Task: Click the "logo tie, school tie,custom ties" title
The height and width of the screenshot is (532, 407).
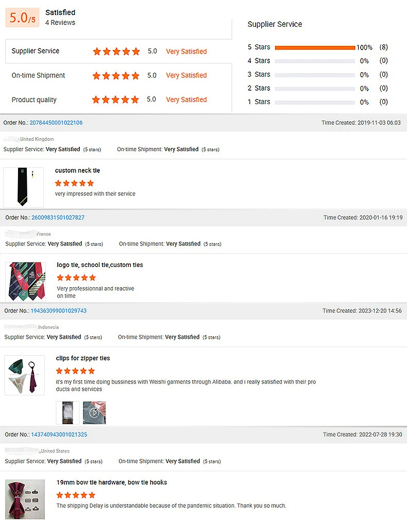Action: 100,265
